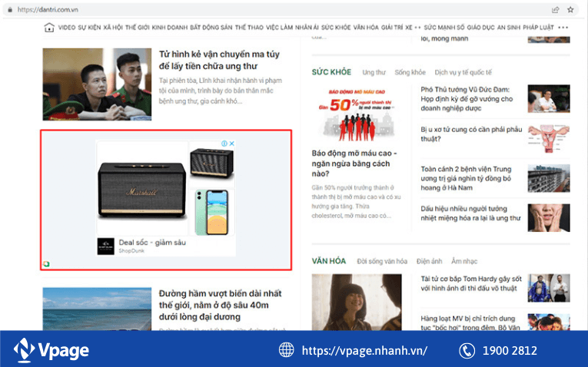This screenshot has width=588, height=367.
Task: Open article 'Phó Thủ tướng Vũ Đức Đam'
Action: pos(467,99)
